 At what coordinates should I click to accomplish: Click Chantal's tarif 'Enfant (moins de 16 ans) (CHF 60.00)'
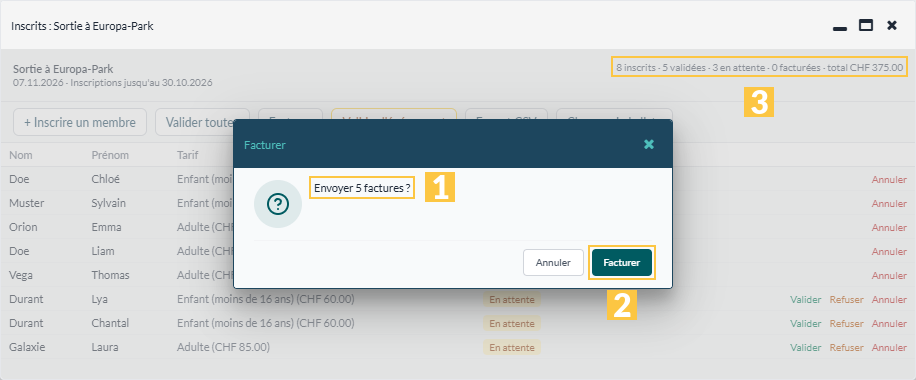[266, 323]
